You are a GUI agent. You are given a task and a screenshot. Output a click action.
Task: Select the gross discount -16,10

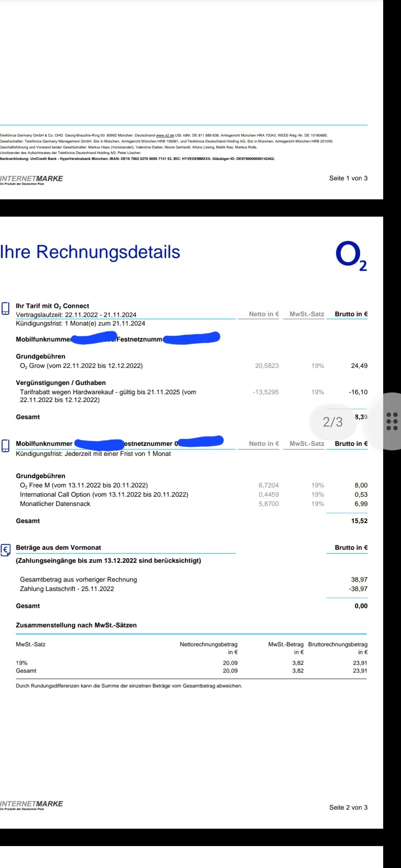(x=358, y=392)
